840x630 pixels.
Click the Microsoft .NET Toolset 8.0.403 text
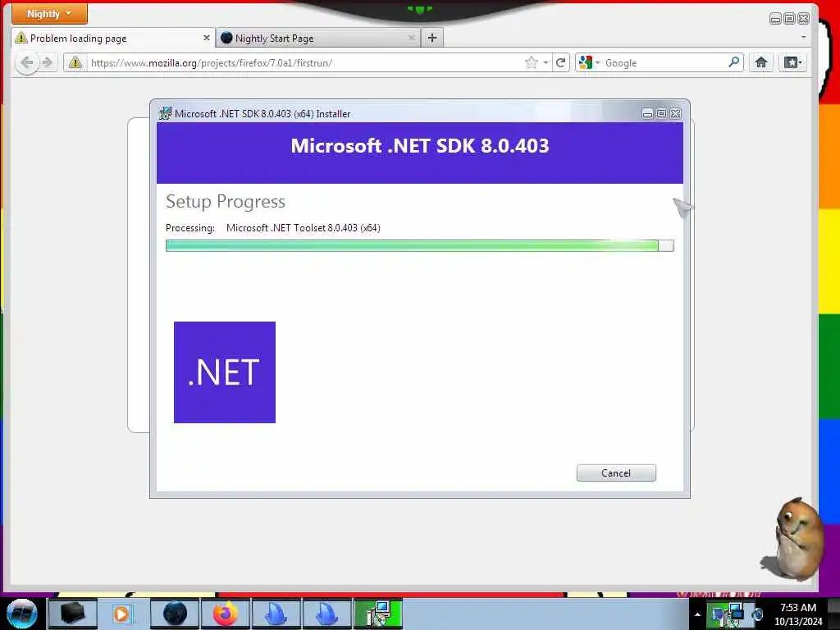[x=304, y=228]
